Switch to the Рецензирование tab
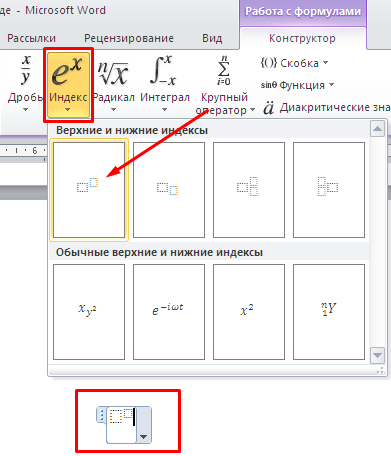This screenshot has width=391, height=456. [x=129, y=38]
